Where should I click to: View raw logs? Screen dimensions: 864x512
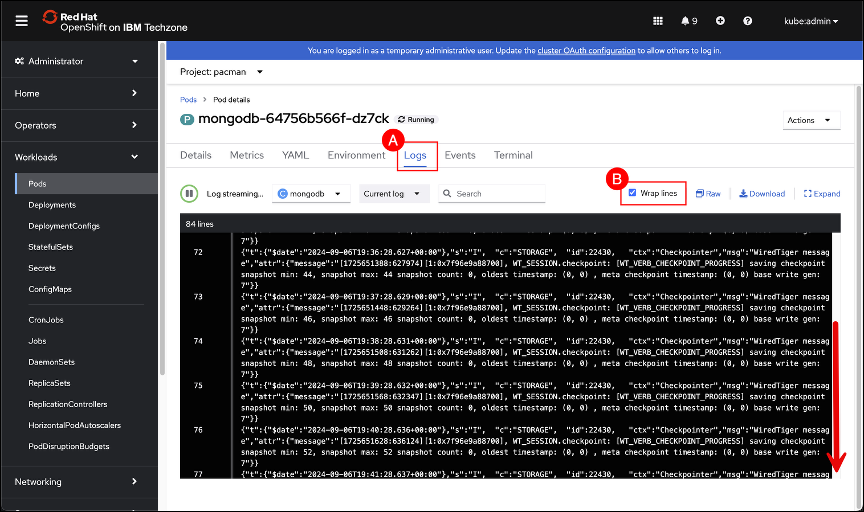tap(708, 193)
